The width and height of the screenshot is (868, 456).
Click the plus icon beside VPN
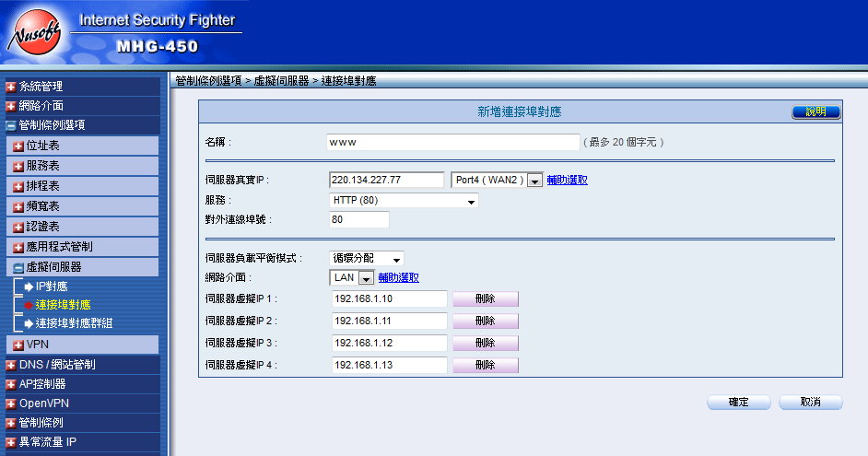(18, 345)
